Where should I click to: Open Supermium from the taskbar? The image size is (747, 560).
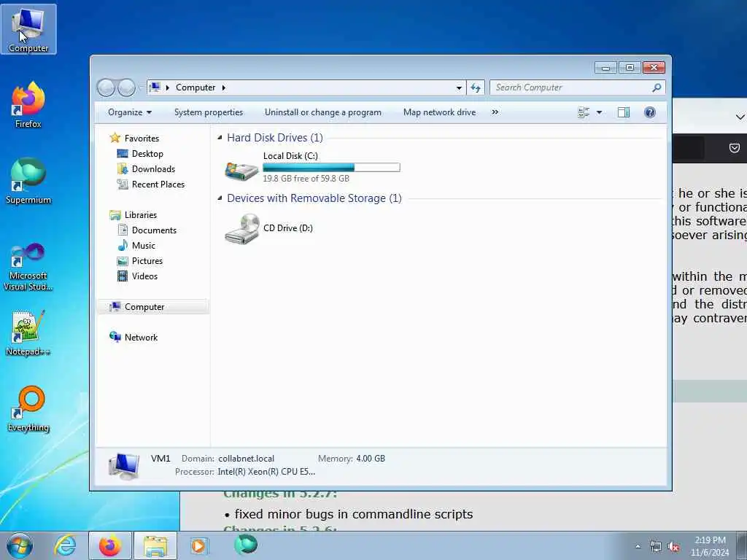pyautogui.click(x=246, y=545)
